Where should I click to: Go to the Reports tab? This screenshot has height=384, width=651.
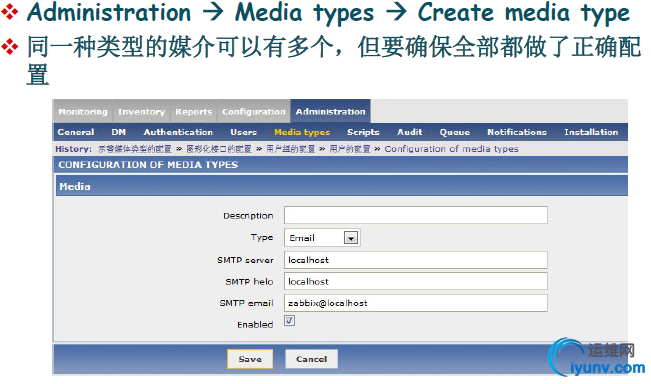coord(193,112)
